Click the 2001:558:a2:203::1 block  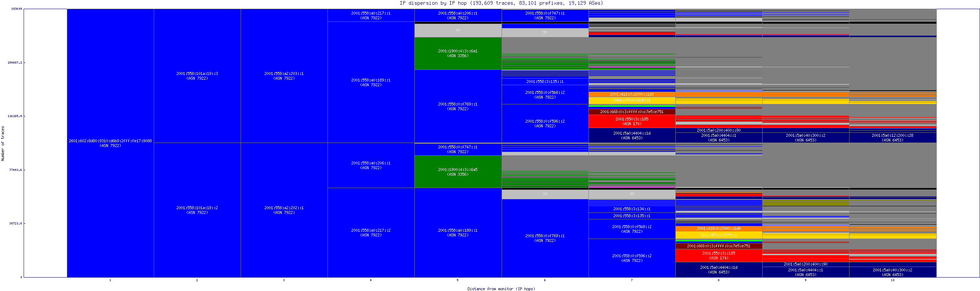[284, 76]
